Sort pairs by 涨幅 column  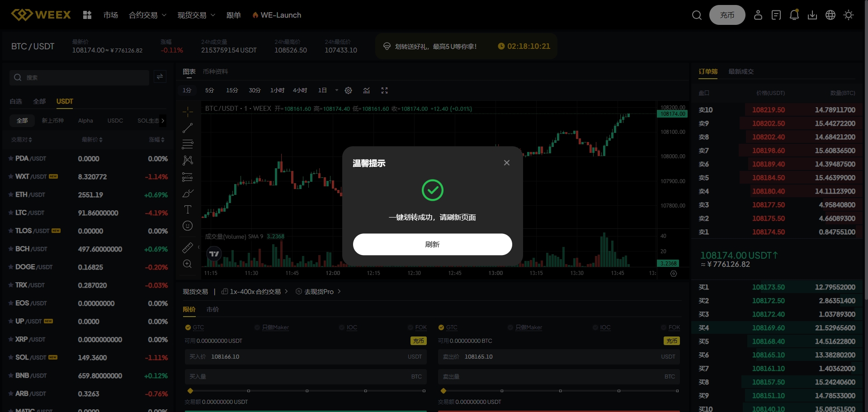(x=156, y=140)
